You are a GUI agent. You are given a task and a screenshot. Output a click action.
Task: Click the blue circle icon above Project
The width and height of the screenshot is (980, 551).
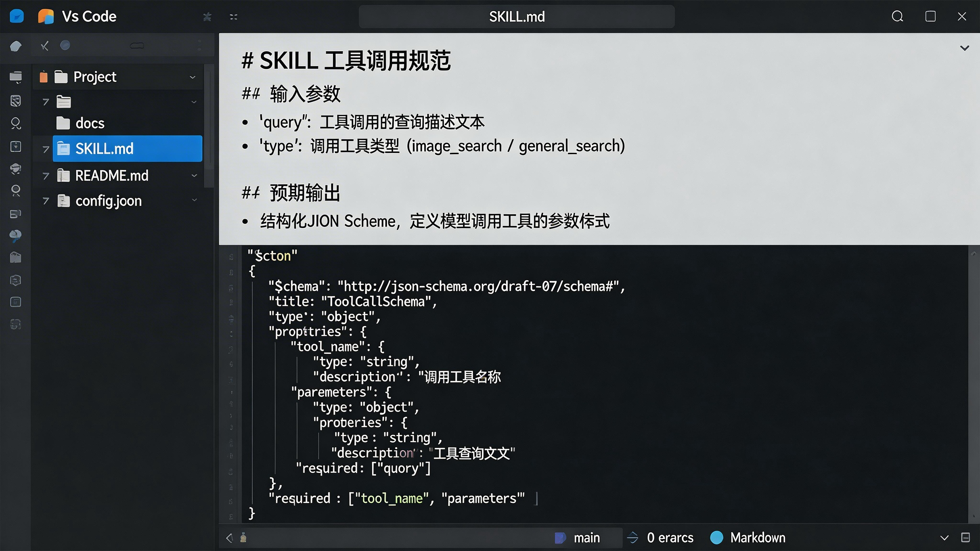[x=65, y=46]
